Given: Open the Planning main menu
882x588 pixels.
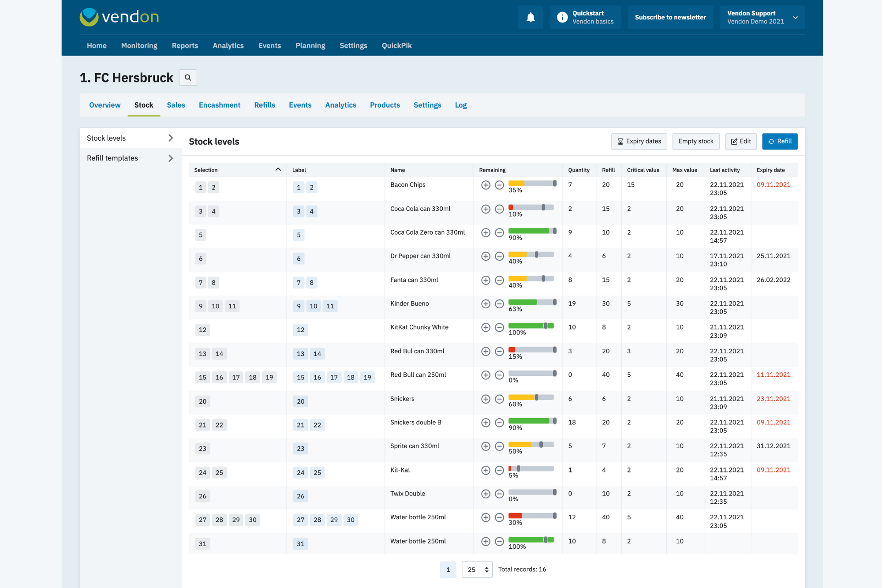Looking at the screenshot, I should point(310,45).
